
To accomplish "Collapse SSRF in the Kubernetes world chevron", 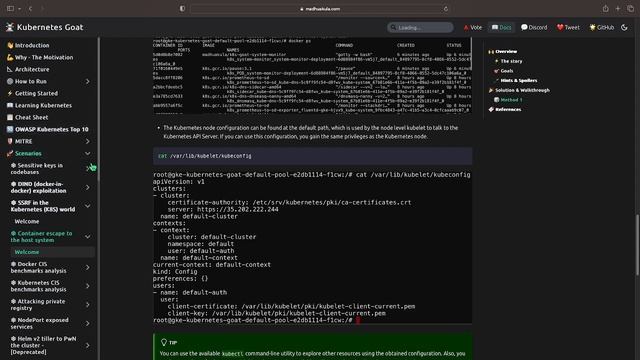I will pyautogui.click(x=87, y=206).
